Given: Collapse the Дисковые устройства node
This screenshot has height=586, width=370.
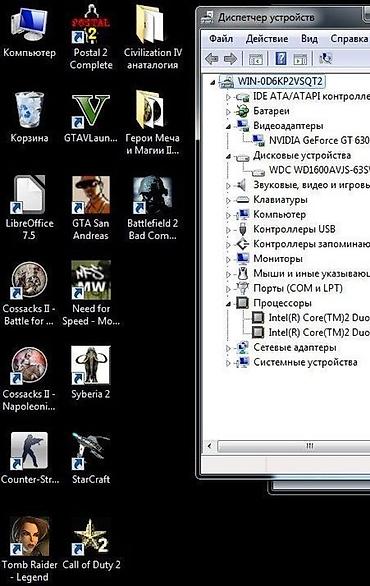Looking at the screenshot, I should pos(228,156).
